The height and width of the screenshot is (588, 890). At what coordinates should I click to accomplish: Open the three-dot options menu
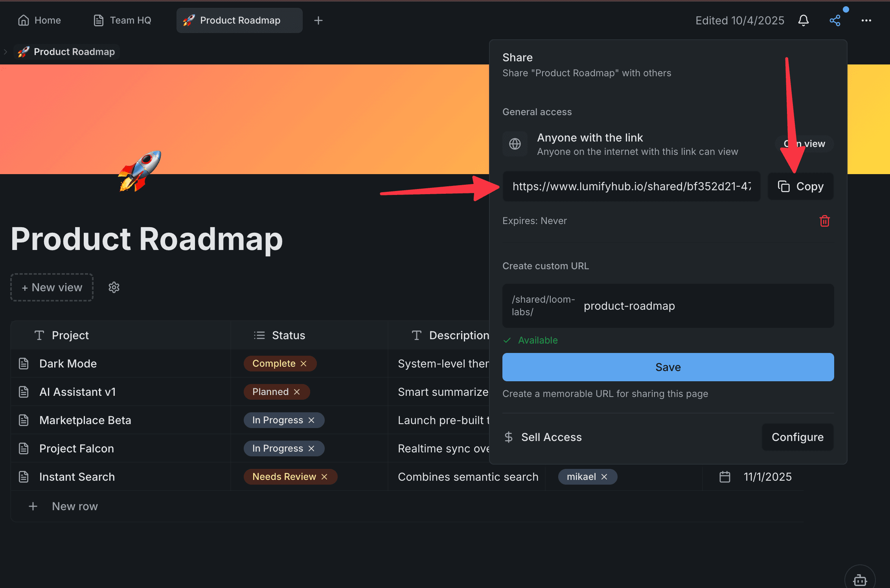[x=867, y=20]
